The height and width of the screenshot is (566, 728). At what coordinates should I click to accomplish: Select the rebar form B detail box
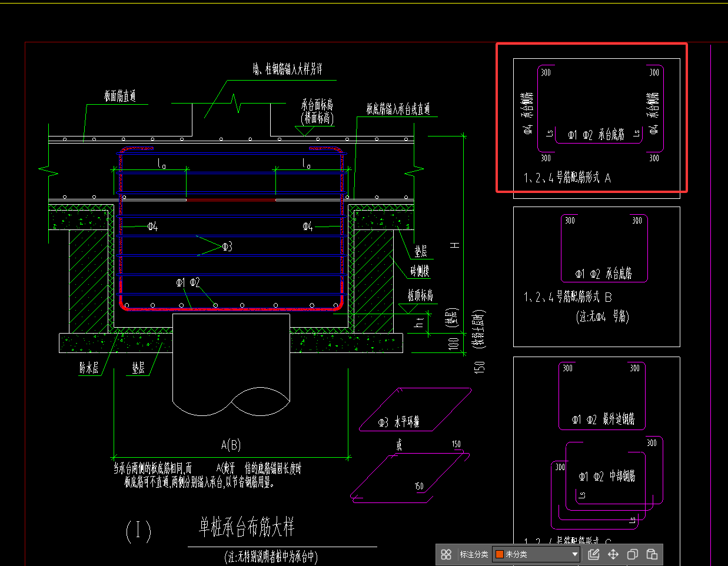click(596, 276)
